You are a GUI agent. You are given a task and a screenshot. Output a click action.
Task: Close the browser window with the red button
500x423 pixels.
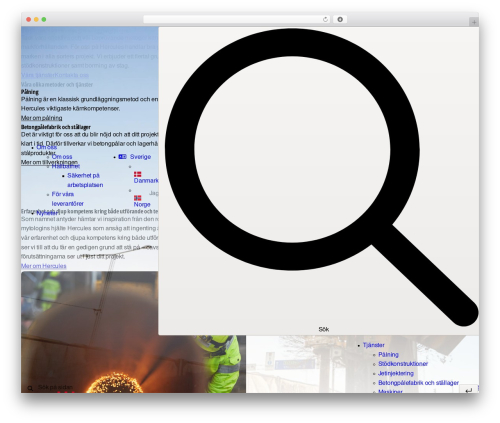pos(29,19)
